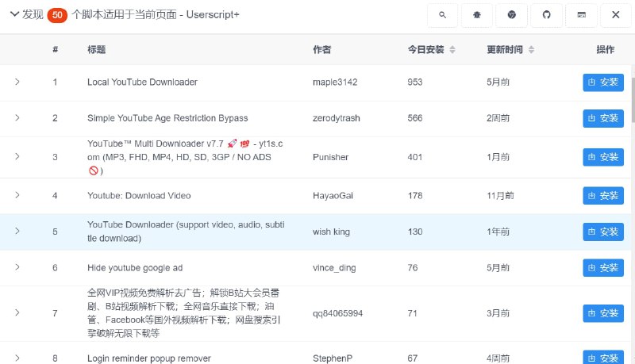Click author name HayaoGai
This screenshot has height=364, width=635.
click(x=333, y=196)
